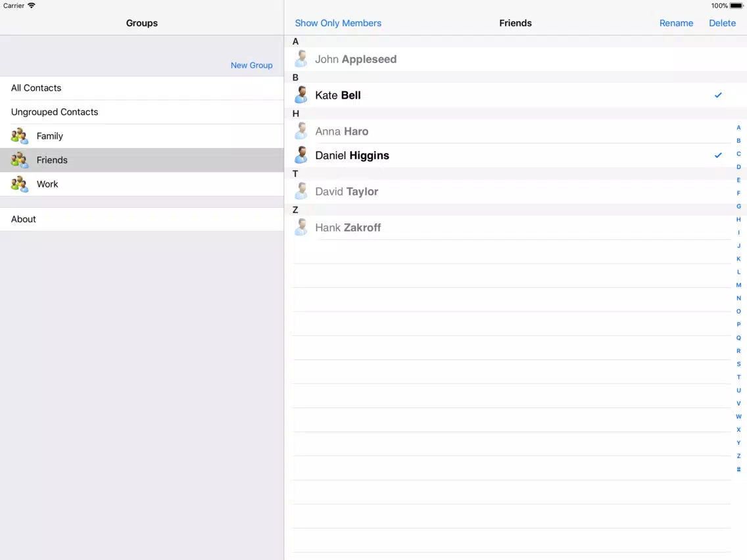Image resolution: width=747 pixels, height=560 pixels.
Task: Toggle Show Only Members filter
Action: (x=338, y=23)
